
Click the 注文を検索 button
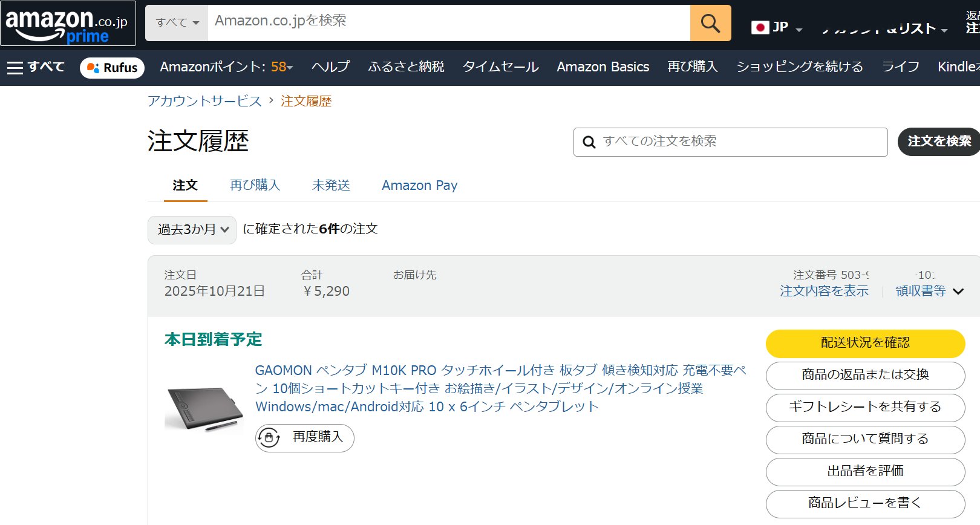[x=939, y=142]
